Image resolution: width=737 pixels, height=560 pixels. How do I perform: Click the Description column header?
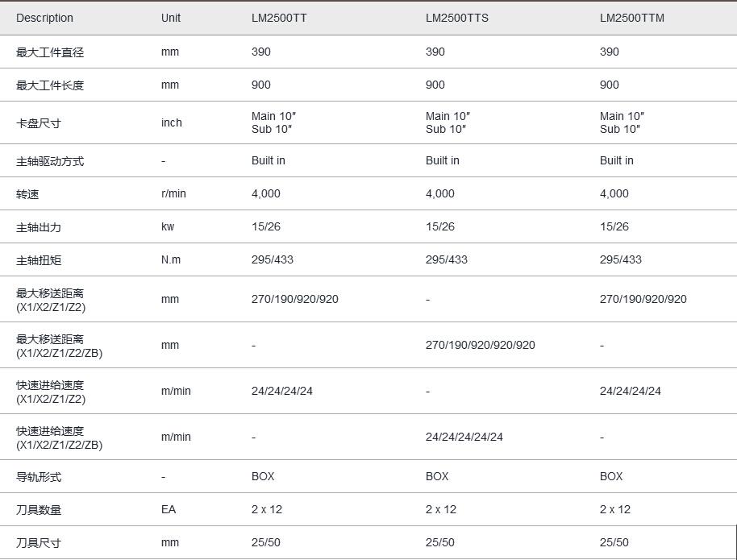point(44,18)
